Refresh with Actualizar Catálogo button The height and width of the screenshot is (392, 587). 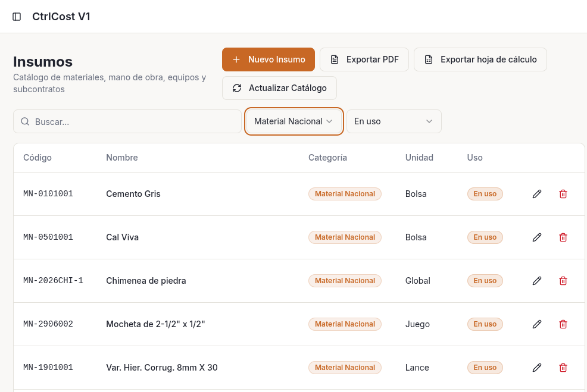[x=279, y=88]
